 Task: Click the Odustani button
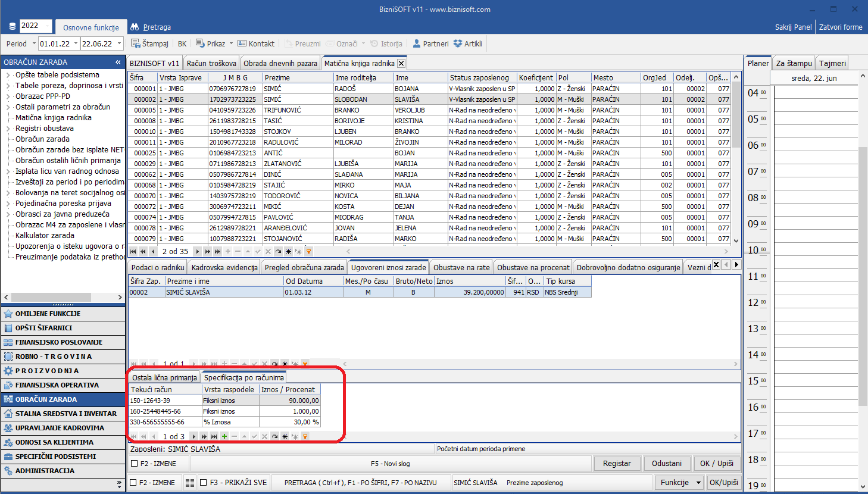click(666, 463)
